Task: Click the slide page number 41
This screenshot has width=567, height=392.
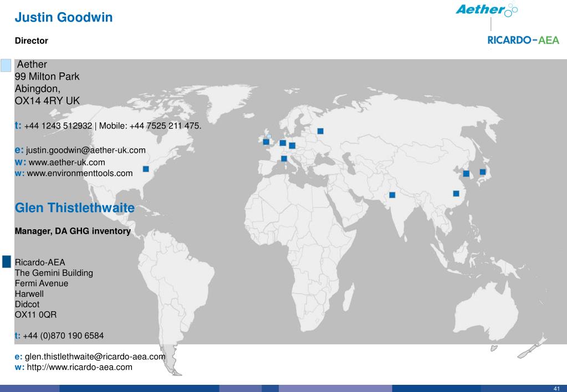Action: (x=556, y=388)
